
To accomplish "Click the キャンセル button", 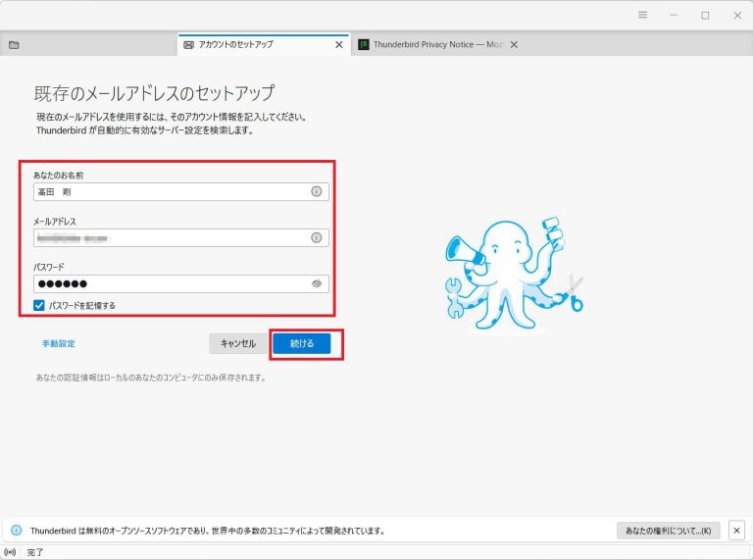I will click(237, 343).
